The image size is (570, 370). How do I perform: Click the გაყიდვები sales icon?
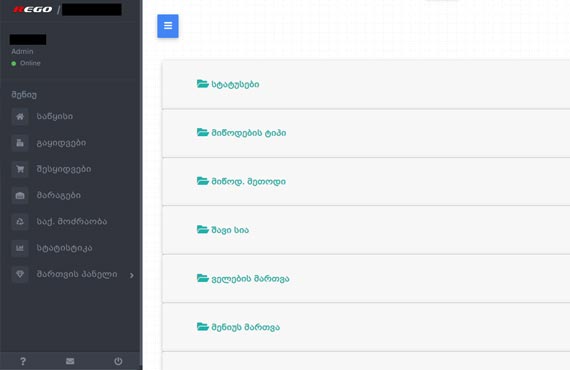coord(20,143)
